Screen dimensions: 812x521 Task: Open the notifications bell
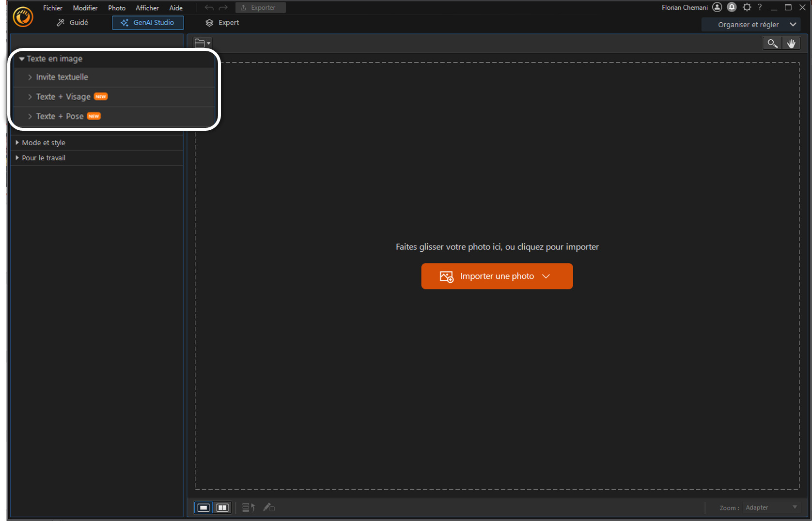click(x=732, y=7)
